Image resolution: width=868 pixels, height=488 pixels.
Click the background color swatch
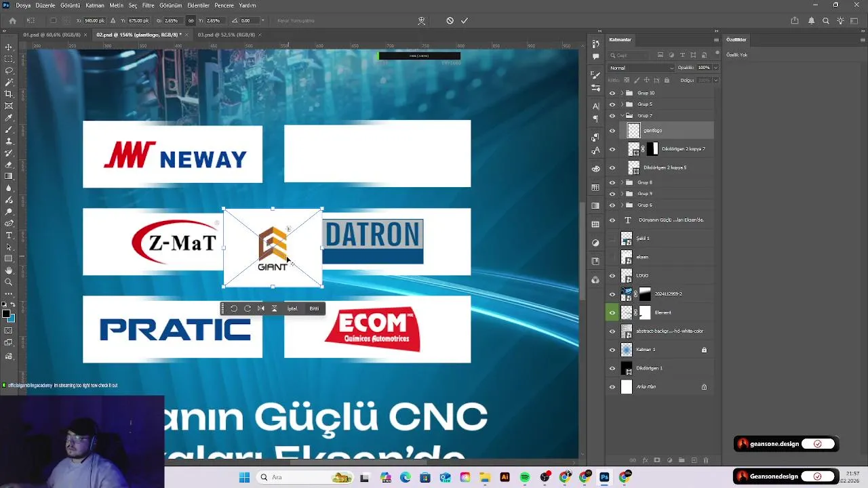coord(12,318)
